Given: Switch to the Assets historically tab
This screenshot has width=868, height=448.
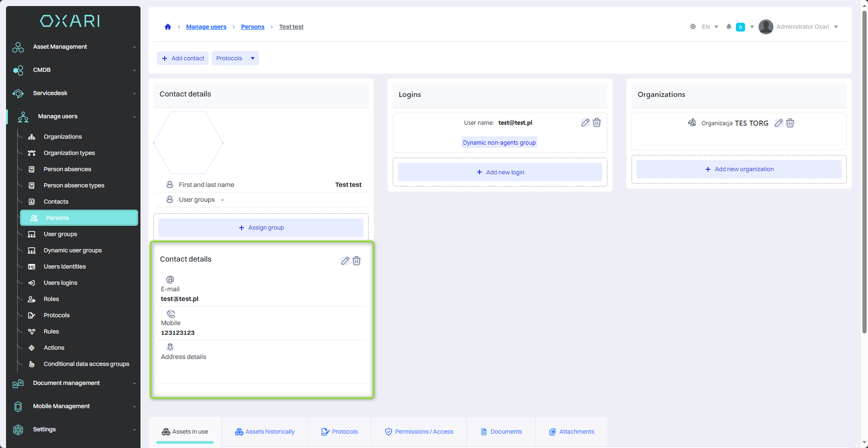Looking at the screenshot, I should [x=265, y=432].
